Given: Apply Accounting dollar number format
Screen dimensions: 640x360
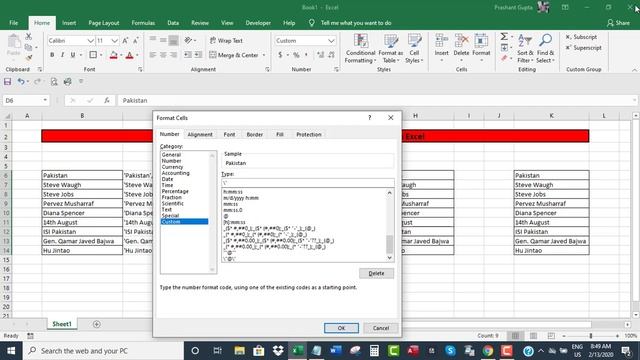Looking at the screenshot, I should tap(280, 55).
